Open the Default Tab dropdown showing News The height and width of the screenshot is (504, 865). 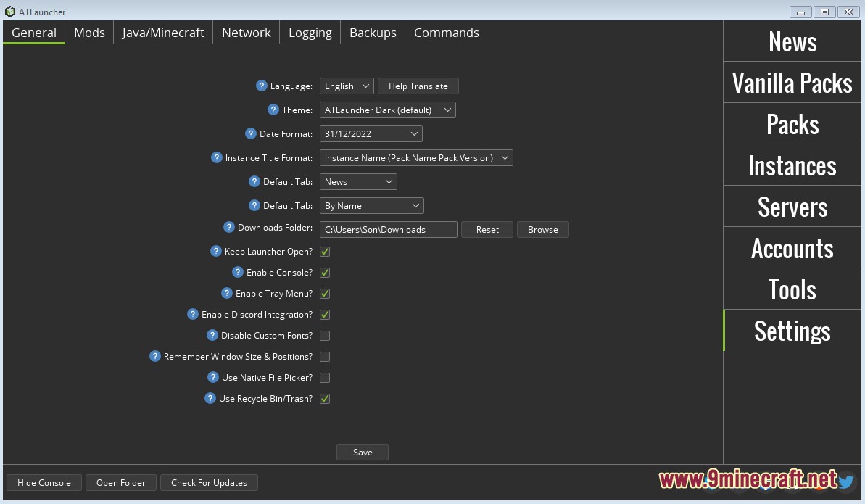tap(358, 181)
